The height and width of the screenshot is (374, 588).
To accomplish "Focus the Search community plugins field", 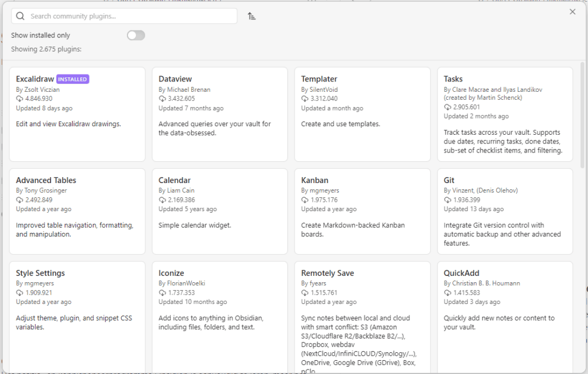I will tap(124, 16).
